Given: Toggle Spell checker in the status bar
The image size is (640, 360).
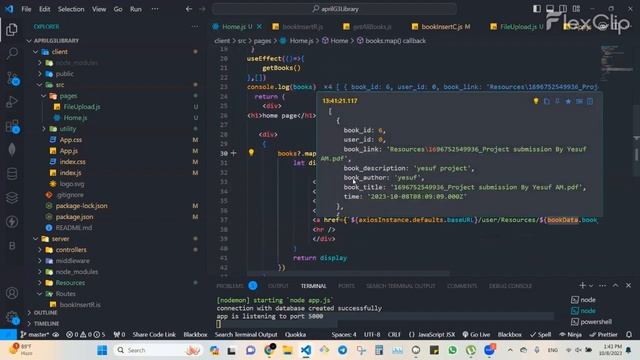Looking at the screenshot, I should tap(540, 334).
